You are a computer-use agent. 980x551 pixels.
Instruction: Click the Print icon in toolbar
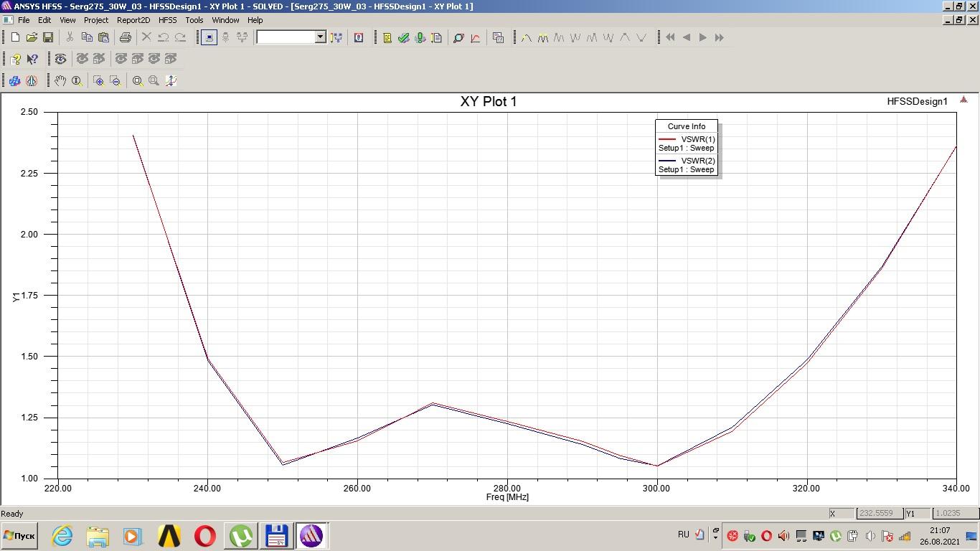126,37
